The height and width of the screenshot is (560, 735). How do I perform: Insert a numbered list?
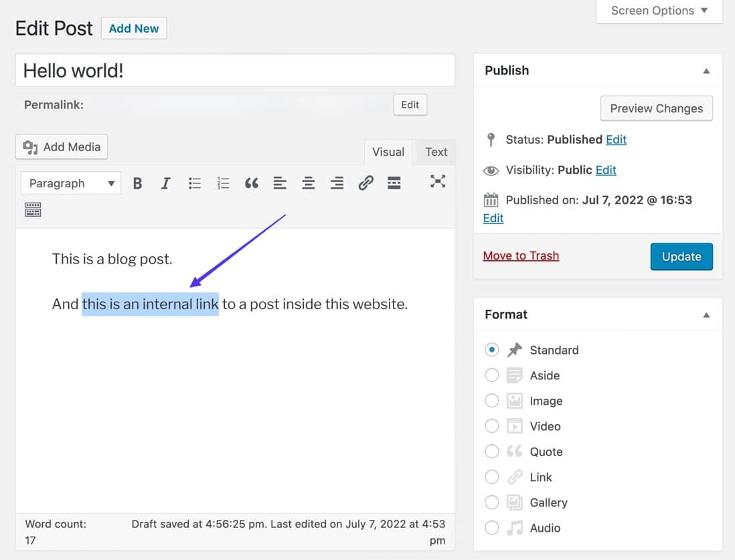tap(223, 182)
